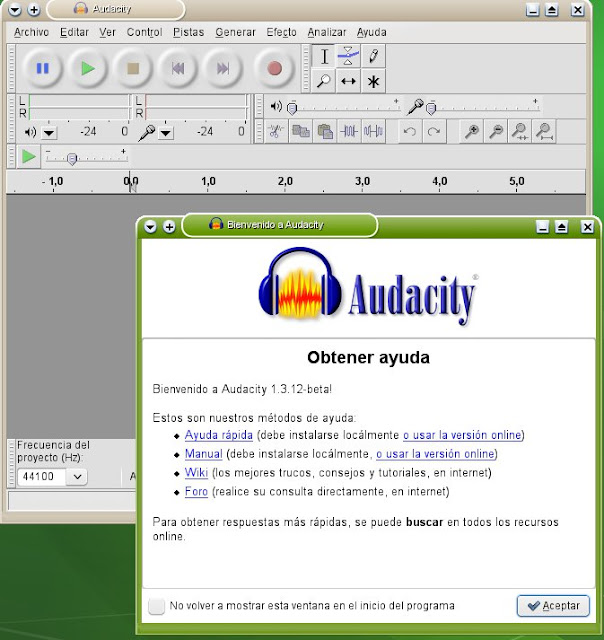Click the Zoom Out magnifier icon
This screenshot has width=604, height=640.
496,131
